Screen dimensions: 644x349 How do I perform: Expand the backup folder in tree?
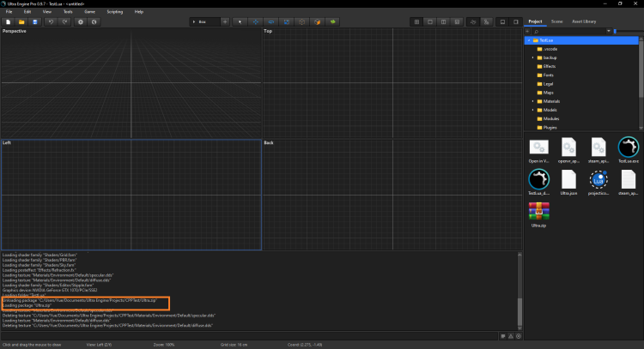tap(532, 57)
